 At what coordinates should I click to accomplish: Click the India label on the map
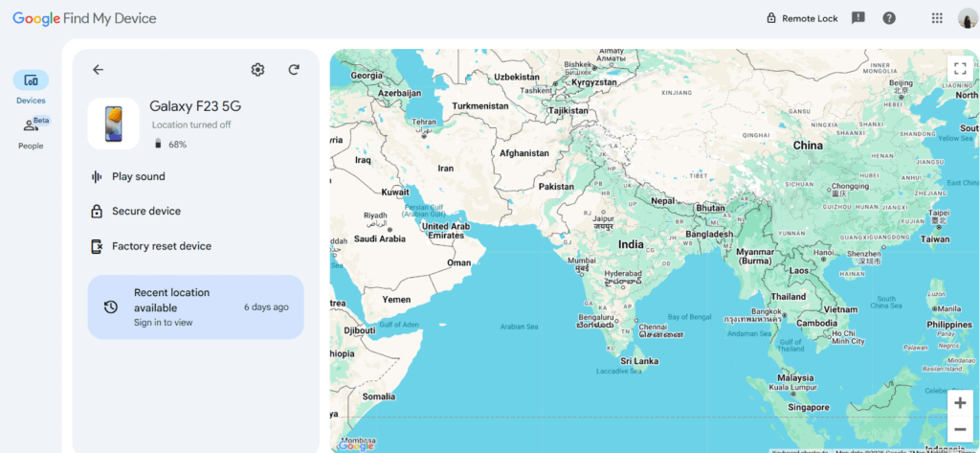[x=631, y=244]
